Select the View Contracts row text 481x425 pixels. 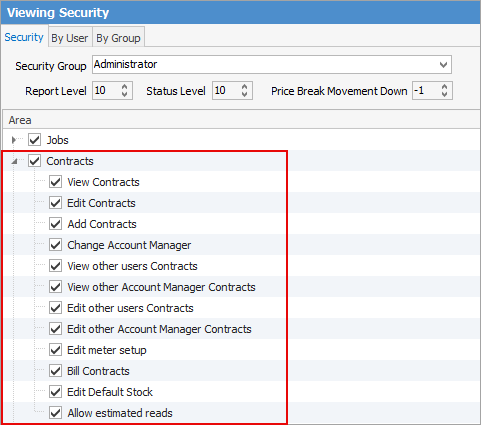click(x=103, y=182)
